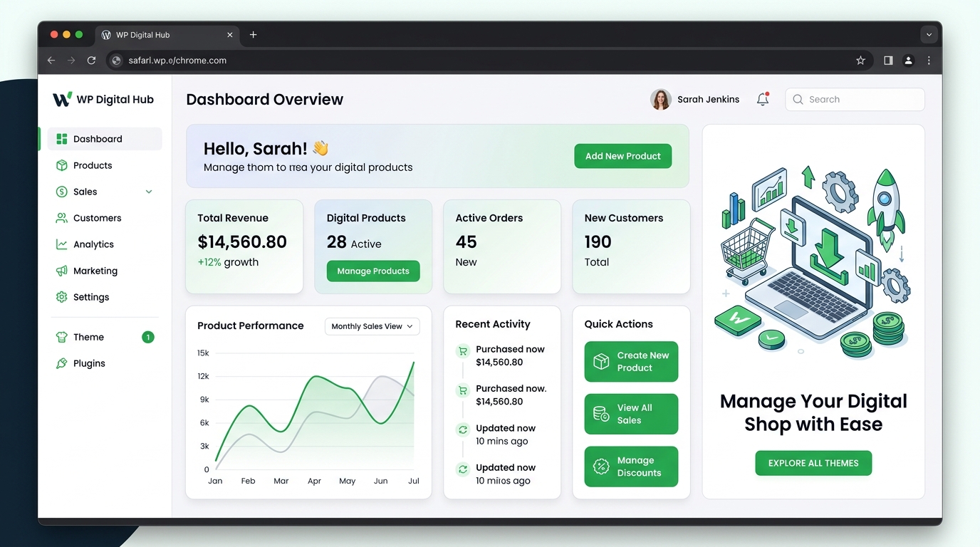
Task: Close the WP Digital Hub tab
Action: [230, 34]
